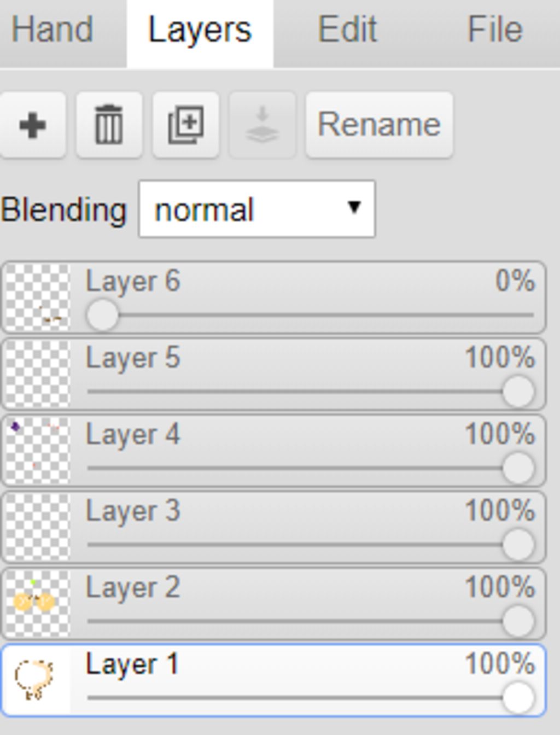The height and width of the screenshot is (735, 560).
Task: Select Layer 2 thumbnail with yellow circles
Action: [x=38, y=604]
